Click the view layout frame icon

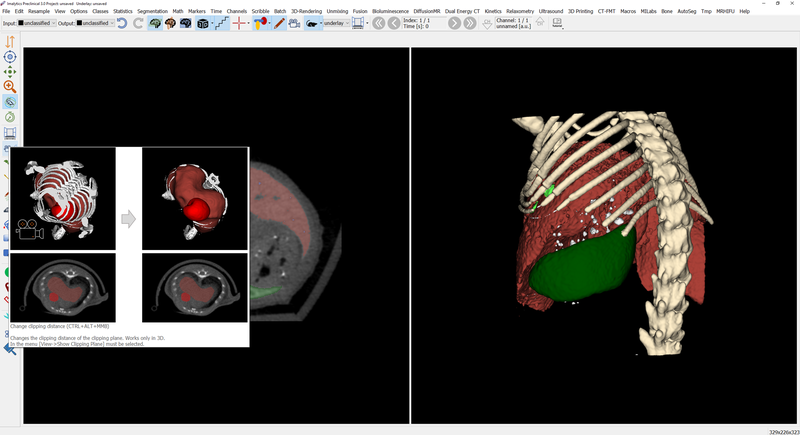[358, 23]
